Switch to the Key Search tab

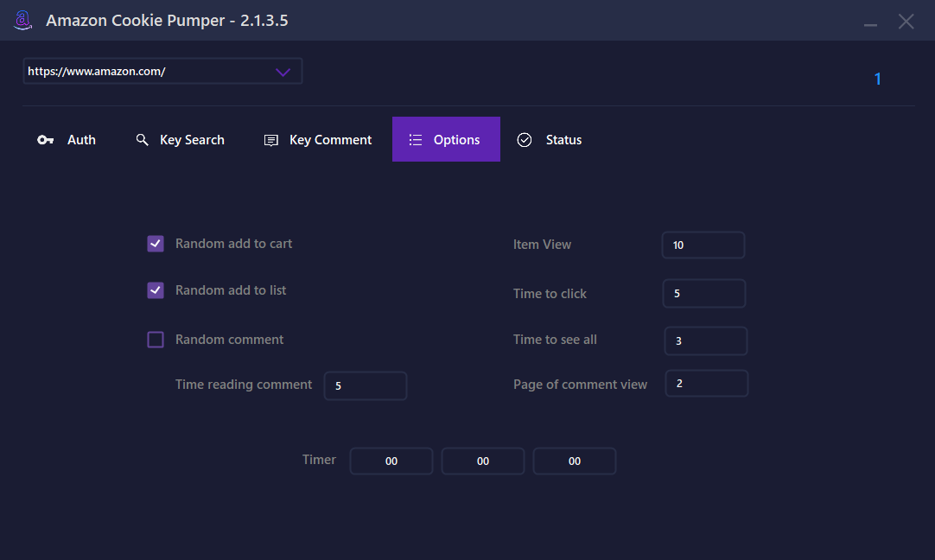coord(180,139)
